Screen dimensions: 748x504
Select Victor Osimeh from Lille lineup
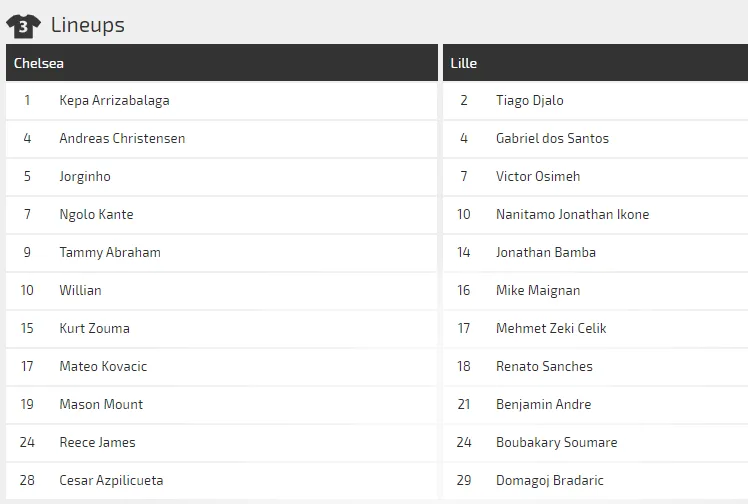[x=538, y=176]
